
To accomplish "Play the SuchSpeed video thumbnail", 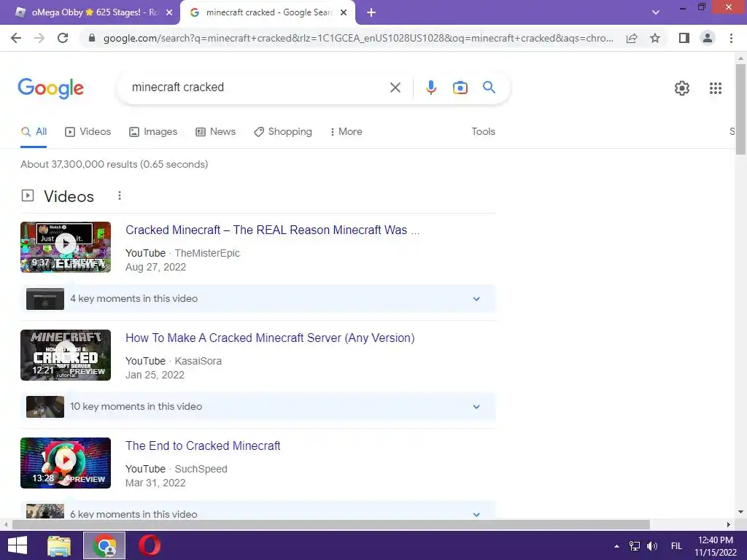I will coord(66,463).
